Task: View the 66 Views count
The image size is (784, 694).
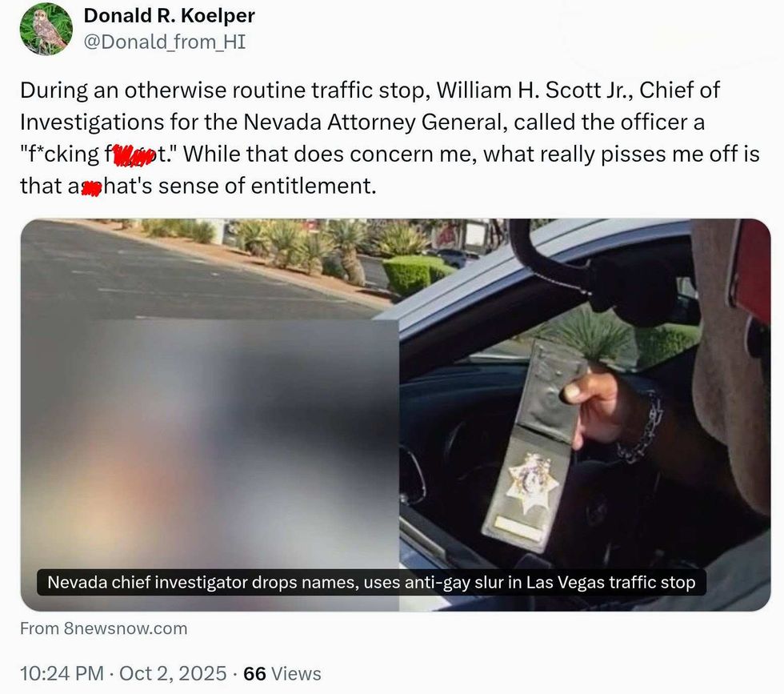Action: click(282, 673)
